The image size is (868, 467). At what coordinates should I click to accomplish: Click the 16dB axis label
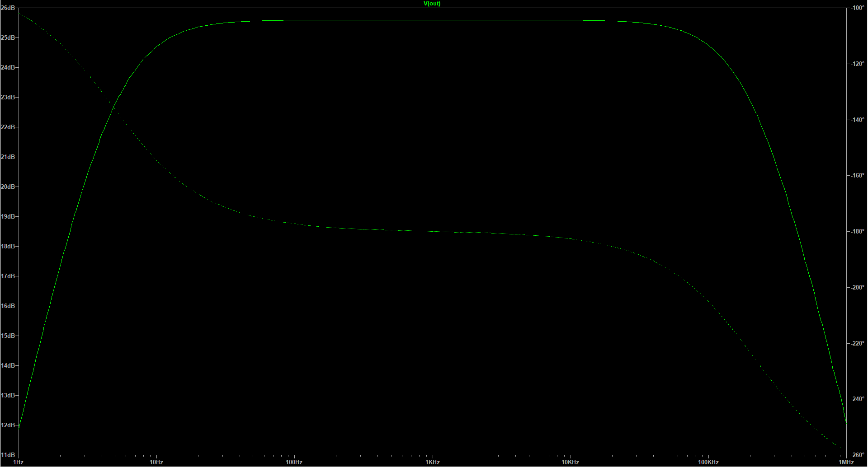8,306
